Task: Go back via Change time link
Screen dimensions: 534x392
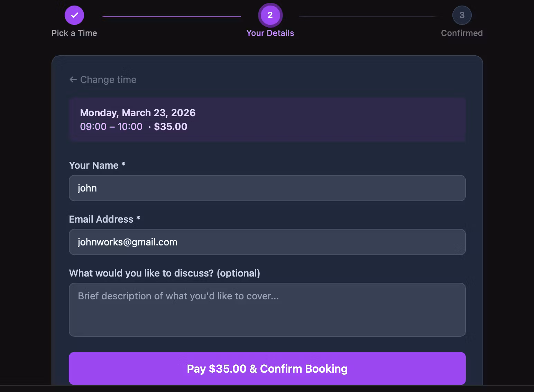Action: coord(103,80)
